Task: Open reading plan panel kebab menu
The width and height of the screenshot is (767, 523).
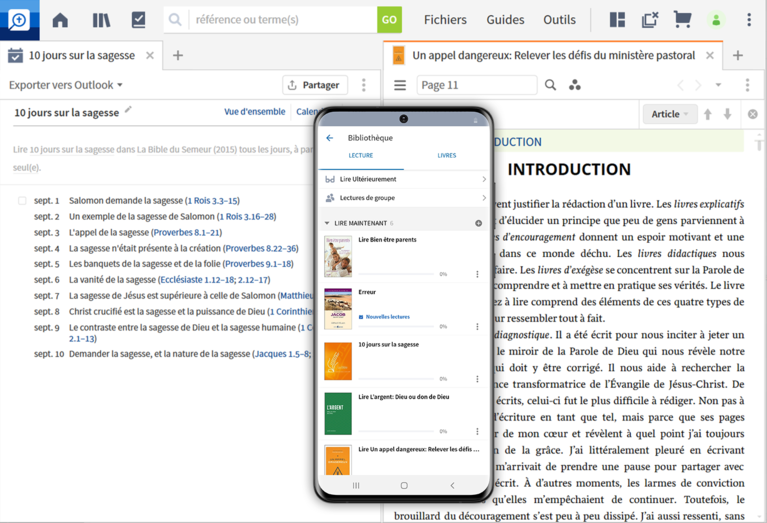Action: [x=363, y=85]
